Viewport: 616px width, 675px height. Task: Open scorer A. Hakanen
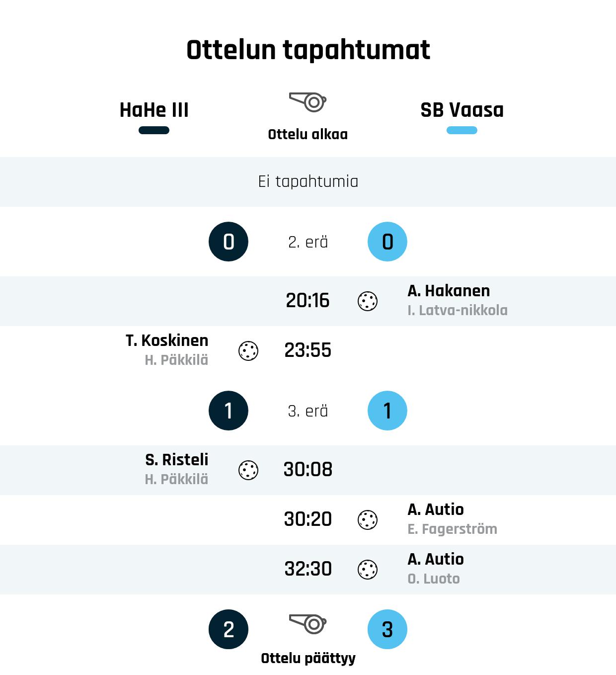pyautogui.click(x=449, y=291)
